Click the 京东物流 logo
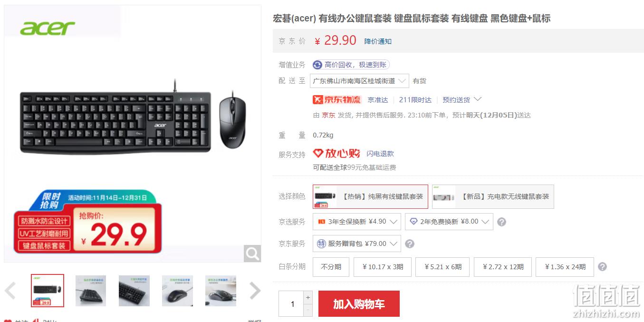Image resolution: width=644 pixels, height=322 pixels. 337,100
